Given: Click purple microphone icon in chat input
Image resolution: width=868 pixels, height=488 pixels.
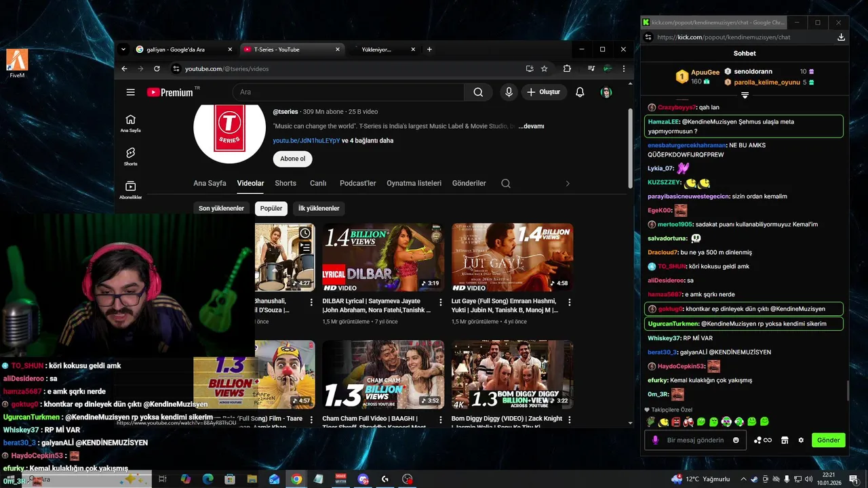Looking at the screenshot, I should coord(655,440).
